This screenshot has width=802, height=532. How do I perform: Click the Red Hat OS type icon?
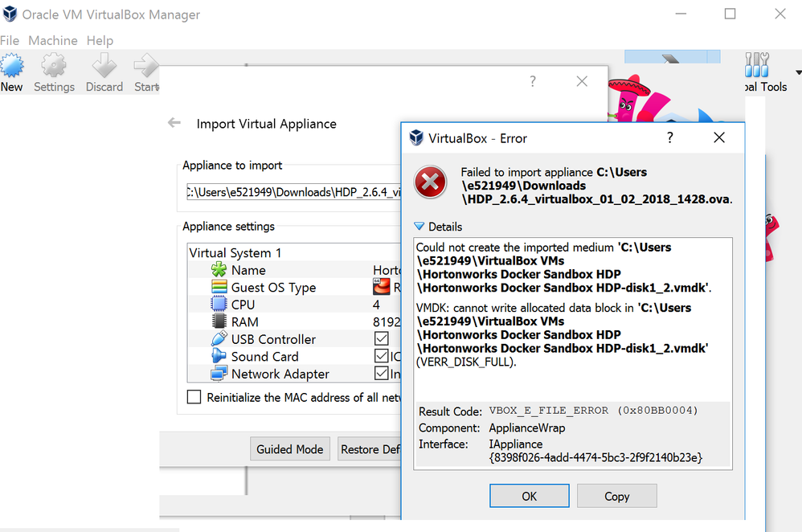pos(382,287)
